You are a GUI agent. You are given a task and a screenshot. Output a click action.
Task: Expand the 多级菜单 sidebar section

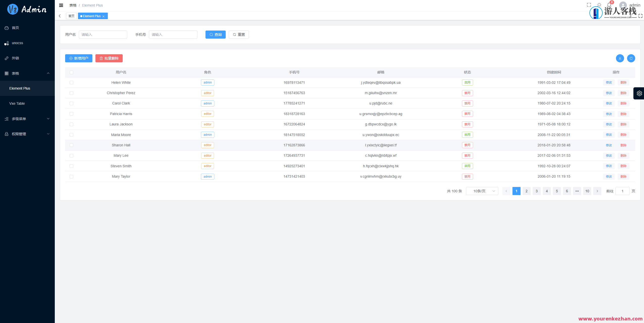click(x=27, y=119)
